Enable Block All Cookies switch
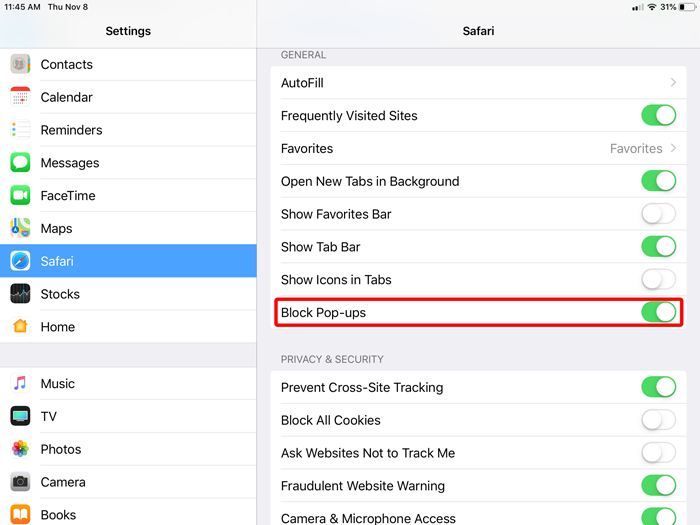Viewport: 700px width, 525px height. [658, 420]
